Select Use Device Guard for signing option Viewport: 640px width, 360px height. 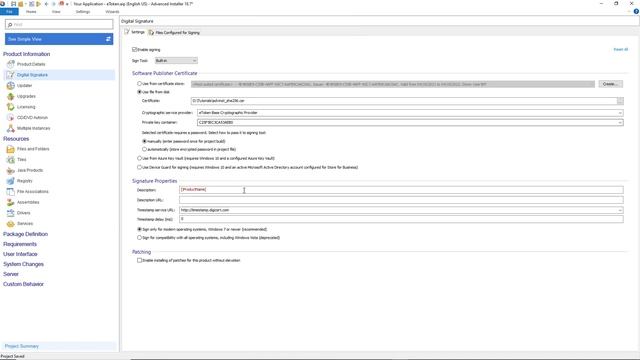point(139,167)
